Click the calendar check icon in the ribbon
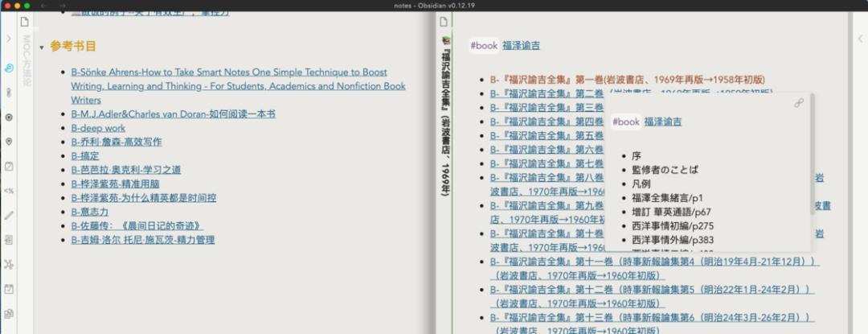 tap(9, 289)
